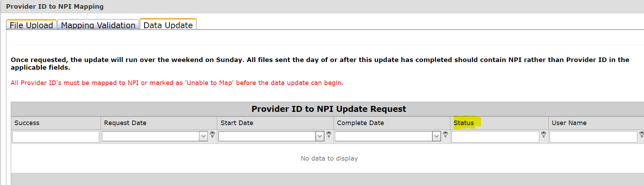Open the Complete Date filter icon menu
This screenshot has width=644, height=185.
point(445,134)
